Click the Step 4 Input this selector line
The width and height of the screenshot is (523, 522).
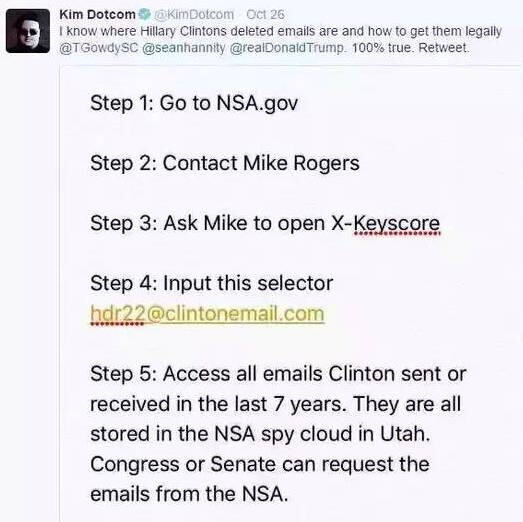coord(211,284)
